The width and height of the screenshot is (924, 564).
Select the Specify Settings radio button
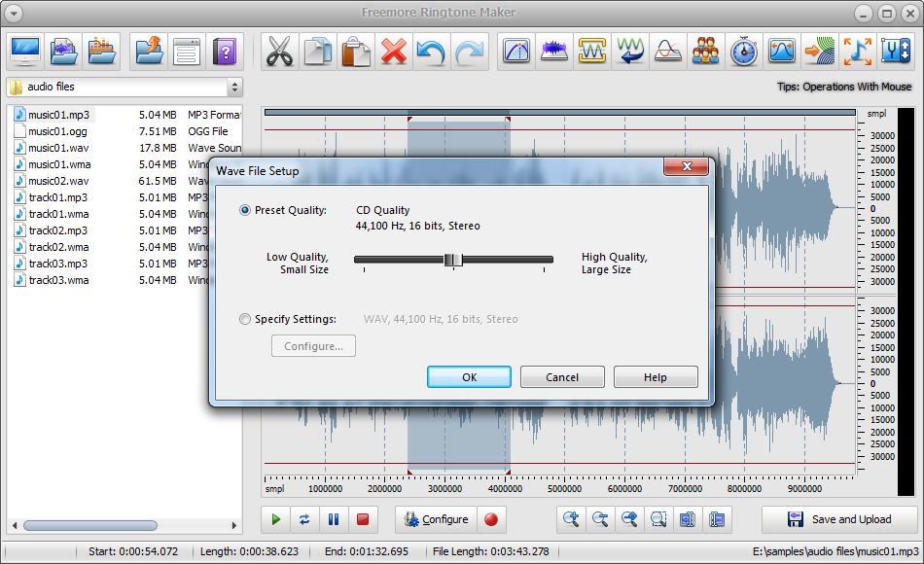[x=245, y=319]
